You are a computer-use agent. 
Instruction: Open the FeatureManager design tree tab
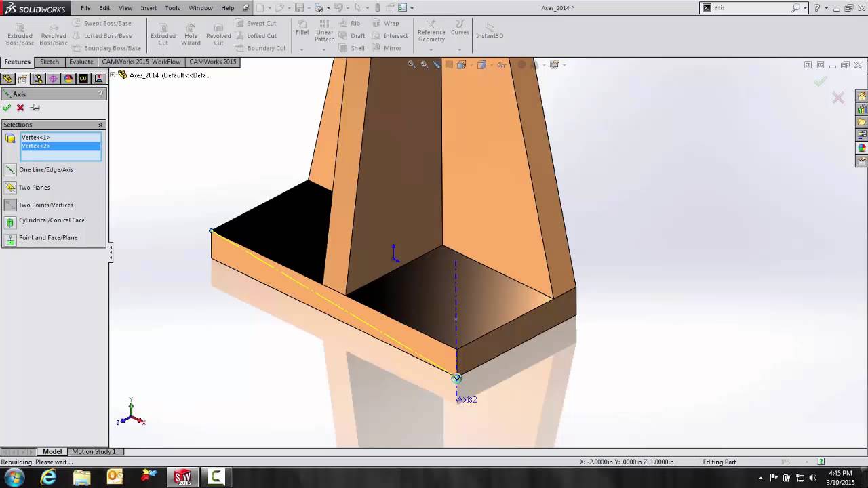coord(8,79)
